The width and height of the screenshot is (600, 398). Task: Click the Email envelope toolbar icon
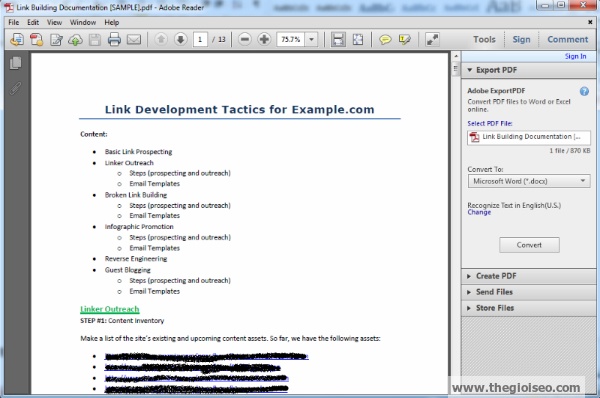pos(134,39)
